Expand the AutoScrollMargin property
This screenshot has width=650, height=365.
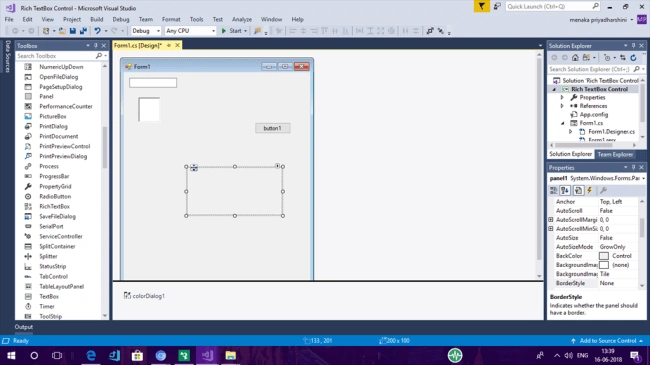(551, 220)
